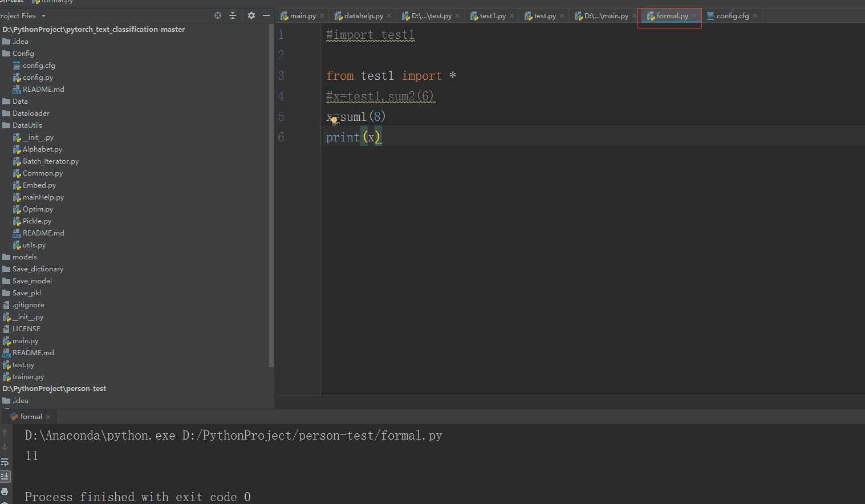Select D:\PythonProject\pytorch_text_classification-master root node

pyautogui.click(x=94, y=29)
